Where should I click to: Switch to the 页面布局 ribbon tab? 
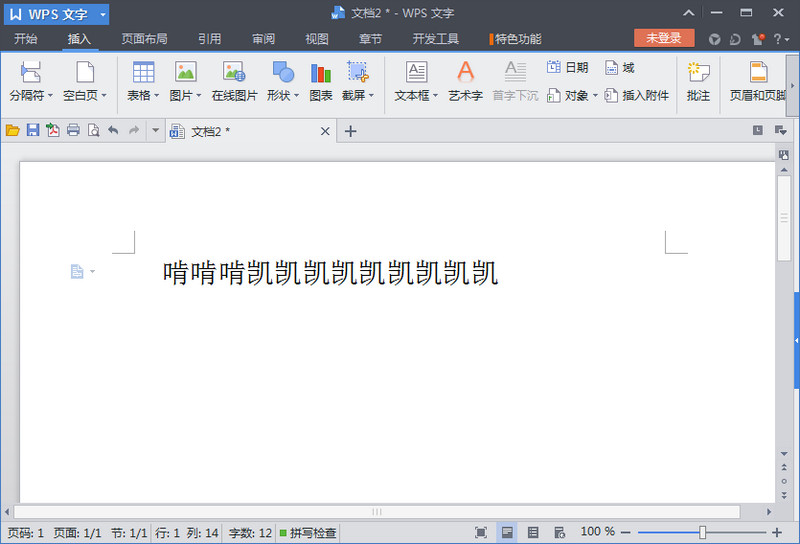click(x=144, y=39)
